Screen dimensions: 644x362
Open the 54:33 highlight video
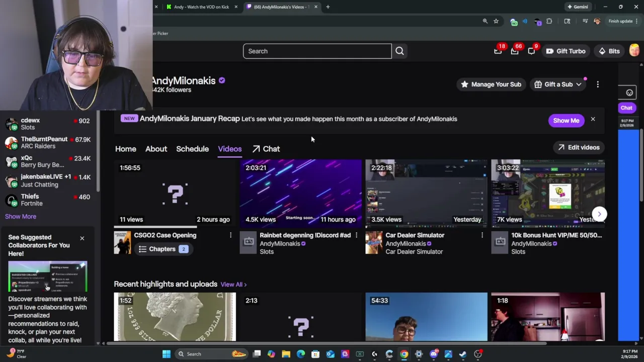click(x=426, y=317)
